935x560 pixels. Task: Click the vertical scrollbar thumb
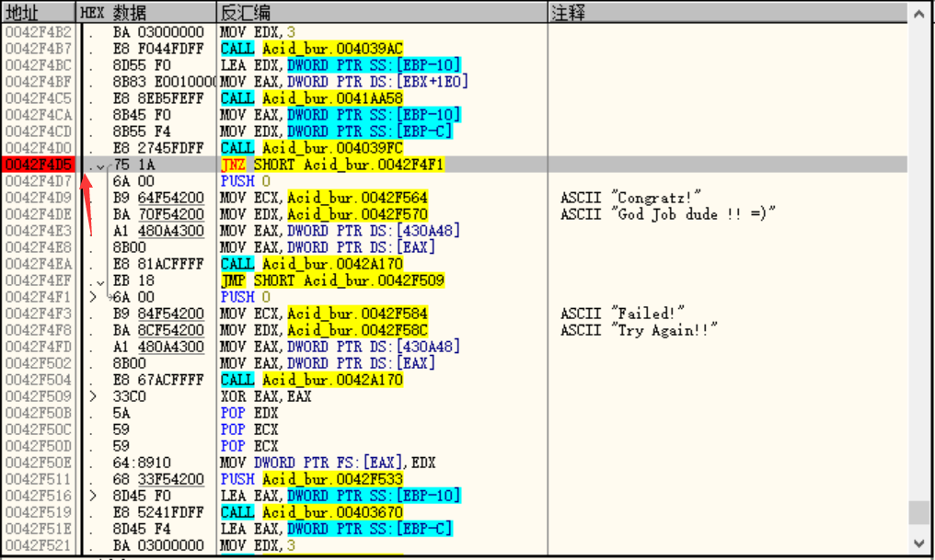coord(919,512)
